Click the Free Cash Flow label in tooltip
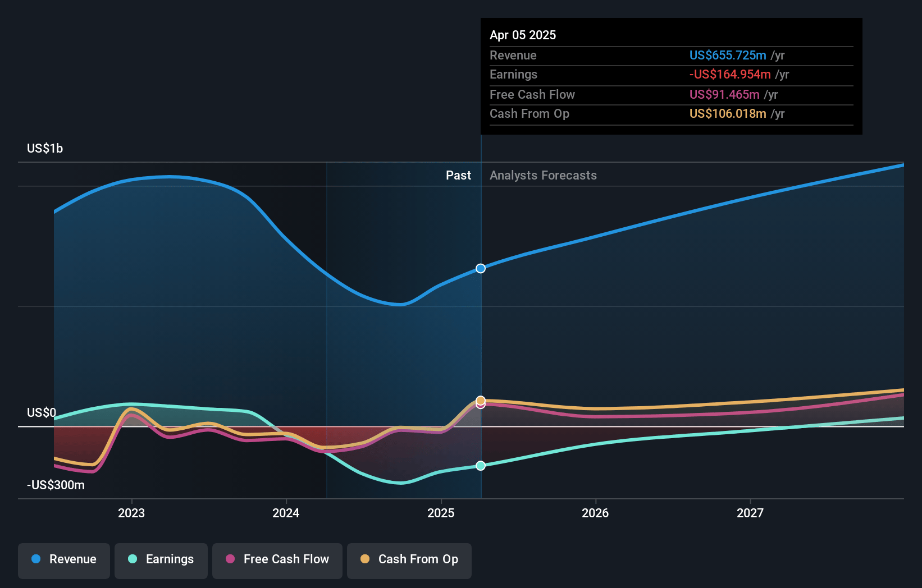The width and height of the screenshot is (922, 588). pyautogui.click(x=532, y=94)
